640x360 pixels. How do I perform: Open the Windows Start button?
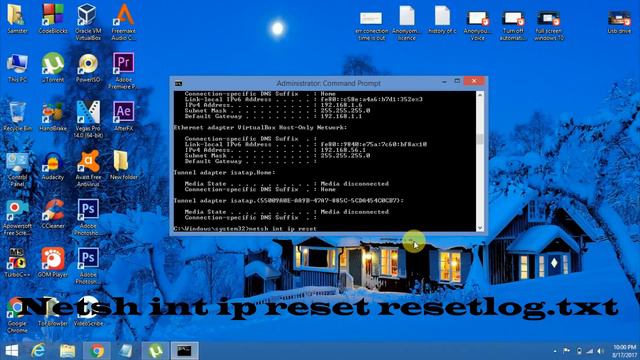click(12, 351)
